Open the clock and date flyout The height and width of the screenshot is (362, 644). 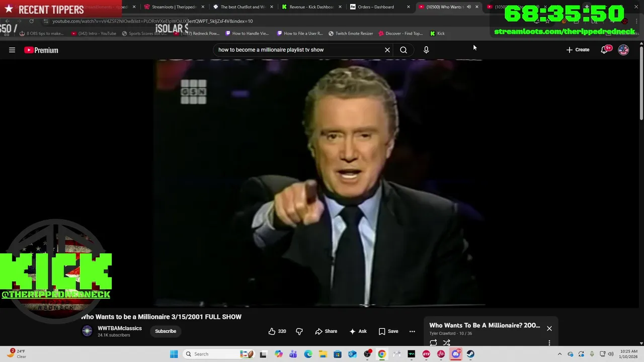(x=628, y=354)
